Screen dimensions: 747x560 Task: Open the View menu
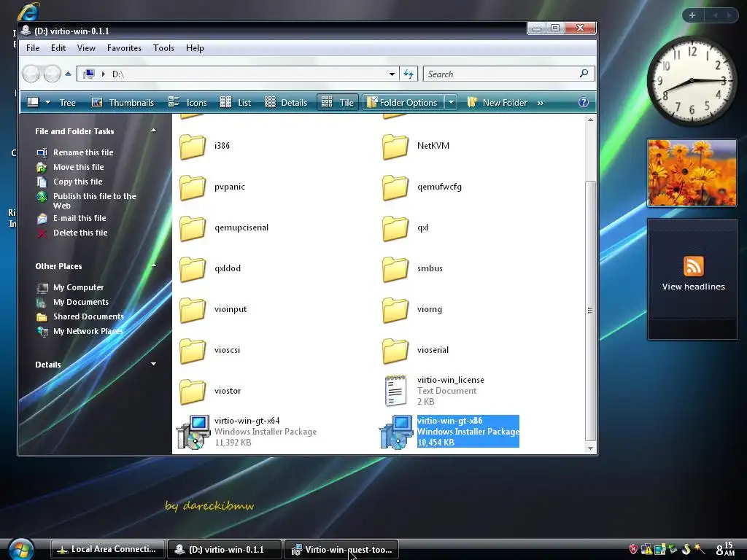tap(86, 48)
